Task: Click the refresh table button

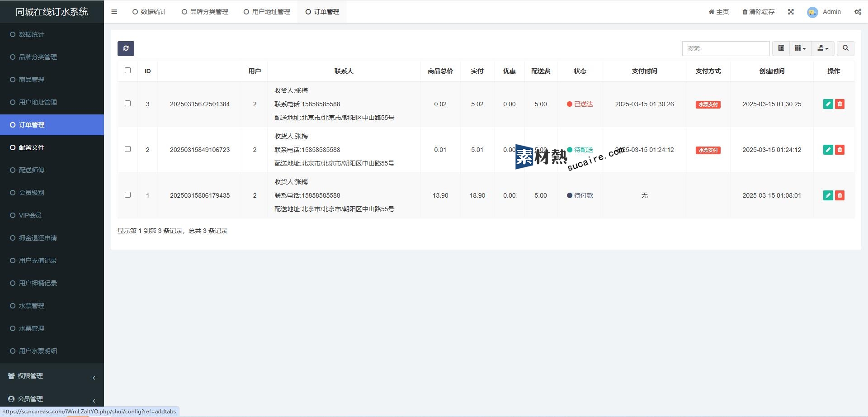Action: pos(126,48)
